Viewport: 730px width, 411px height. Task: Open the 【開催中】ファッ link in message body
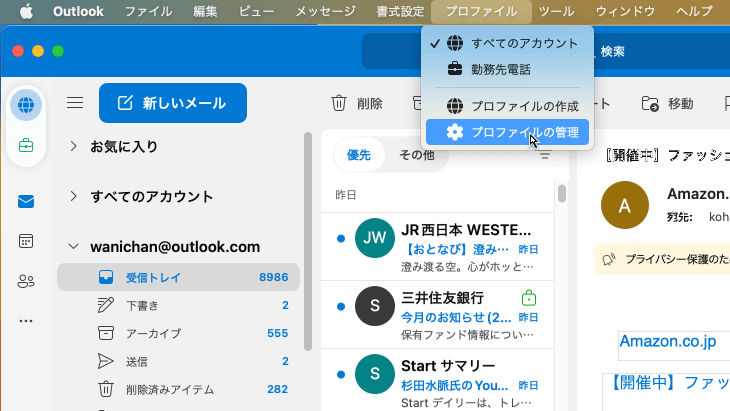point(669,383)
